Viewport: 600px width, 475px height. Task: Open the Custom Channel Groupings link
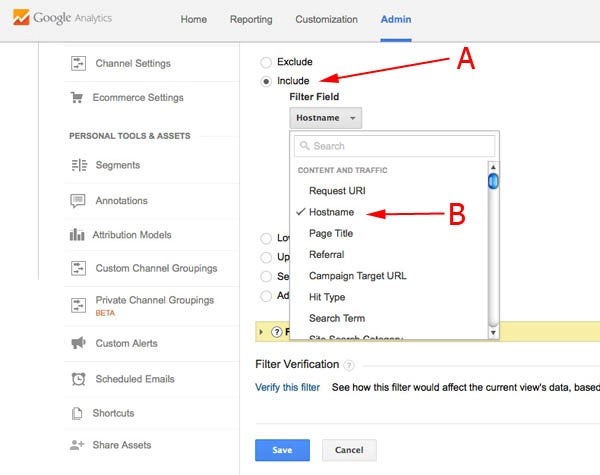pyautogui.click(x=157, y=268)
